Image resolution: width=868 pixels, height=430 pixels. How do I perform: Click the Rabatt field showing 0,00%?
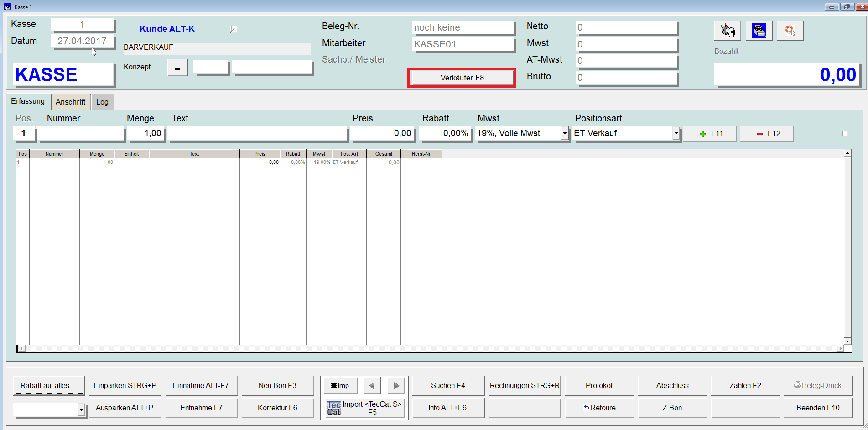point(445,133)
